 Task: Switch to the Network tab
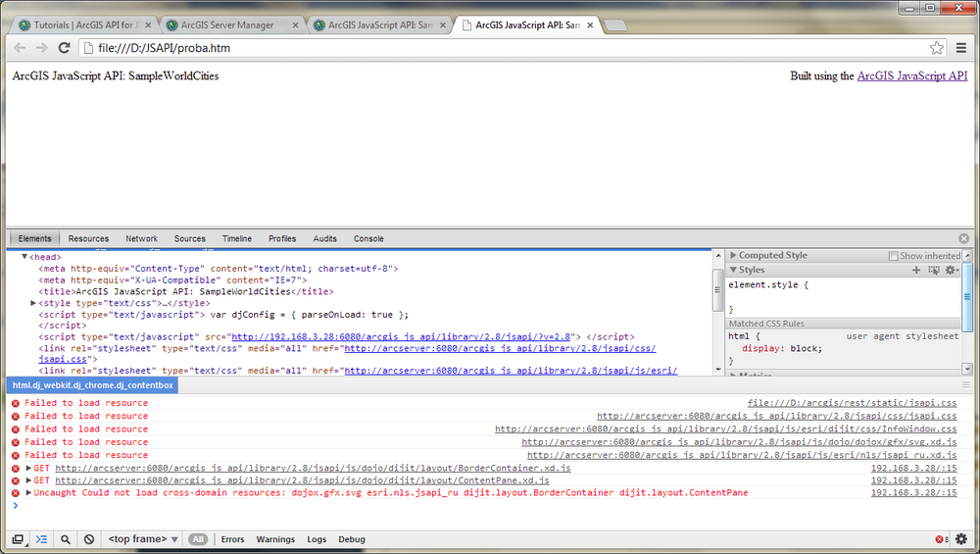click(141, 238)
